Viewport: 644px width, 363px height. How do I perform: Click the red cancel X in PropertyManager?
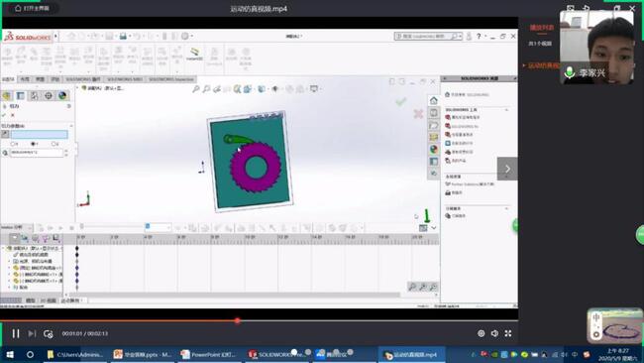pyautogui.click(x=13, y=115)
